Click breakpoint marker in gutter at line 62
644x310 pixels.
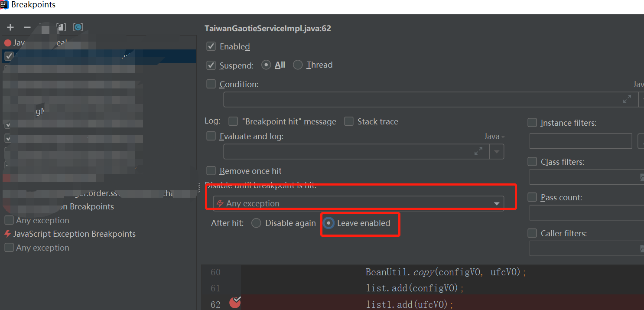(235, 302)
